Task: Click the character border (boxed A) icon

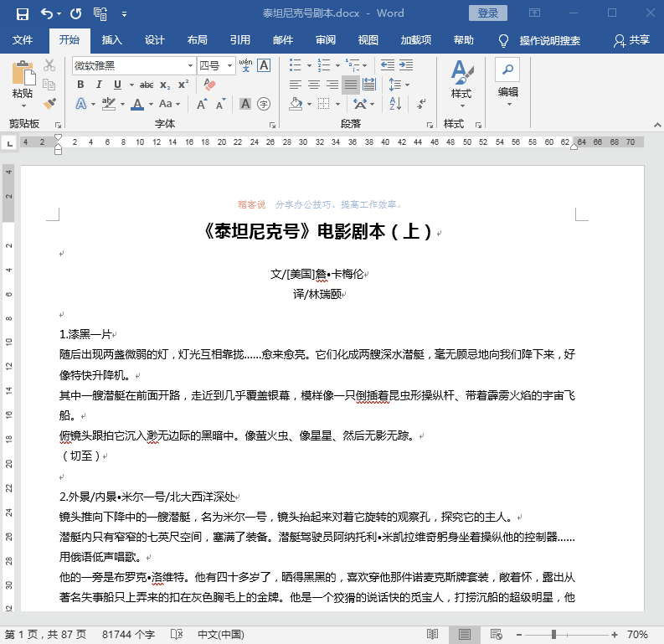Action: click(264, 65)
